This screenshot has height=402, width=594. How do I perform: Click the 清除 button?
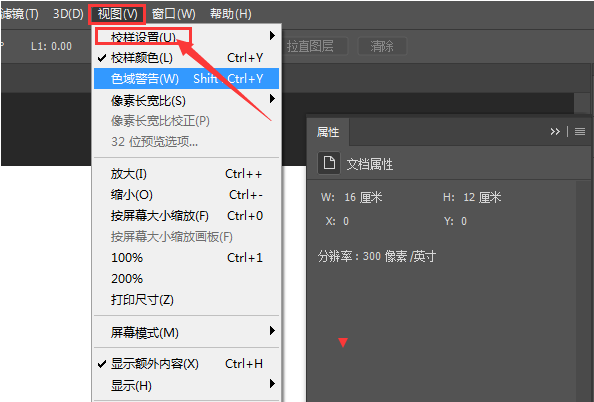(x=382, y=46)
